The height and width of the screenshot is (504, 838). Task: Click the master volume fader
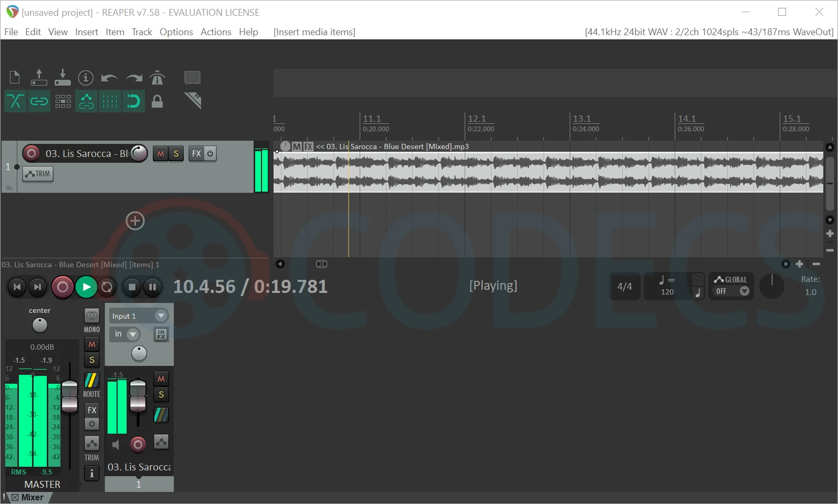click(69, 397)
